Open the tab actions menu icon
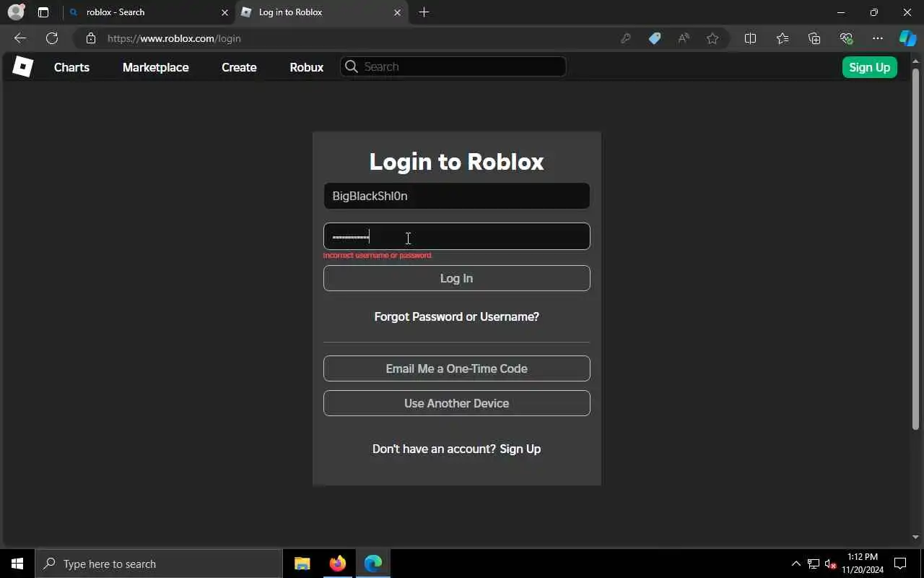 [x=43, y=12]
